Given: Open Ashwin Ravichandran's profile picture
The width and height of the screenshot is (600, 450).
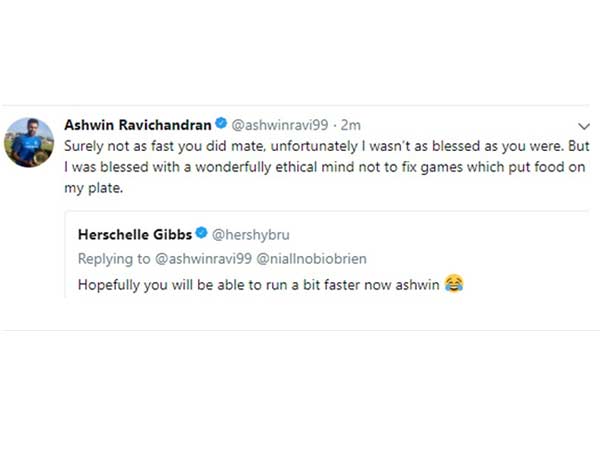Looking at the screenshot, I should pos(30,141).
